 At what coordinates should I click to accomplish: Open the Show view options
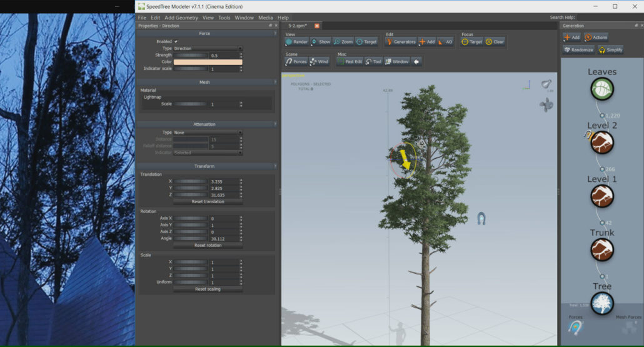click(x=320, y=42)
